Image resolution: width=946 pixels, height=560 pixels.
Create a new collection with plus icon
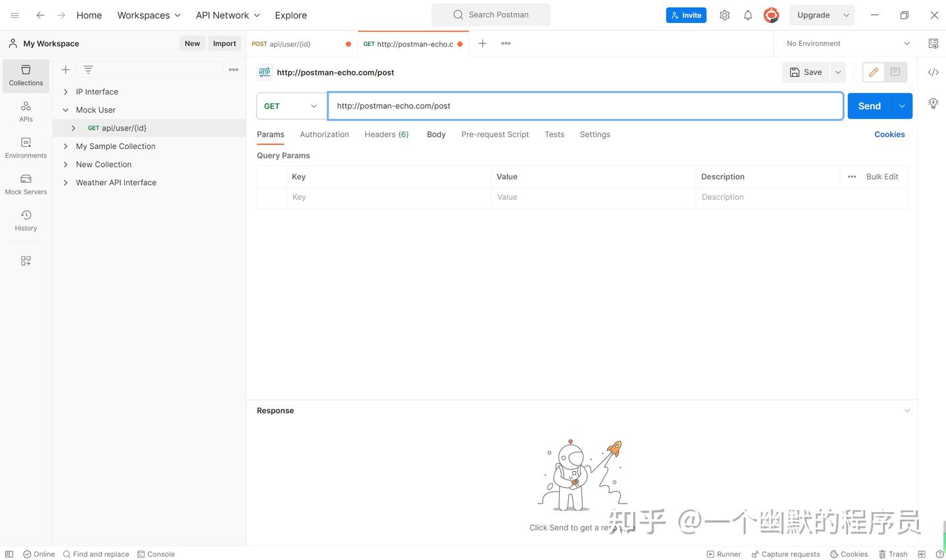coord(66,70)
